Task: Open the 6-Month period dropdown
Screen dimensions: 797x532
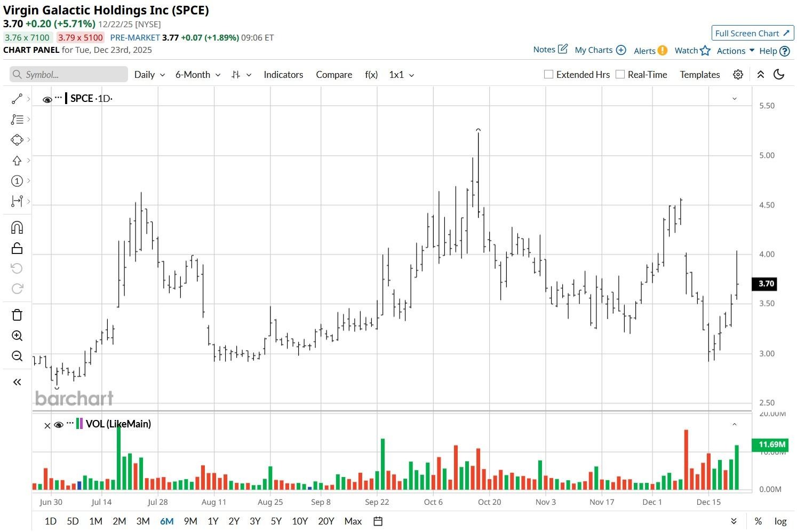Action: 198,75
